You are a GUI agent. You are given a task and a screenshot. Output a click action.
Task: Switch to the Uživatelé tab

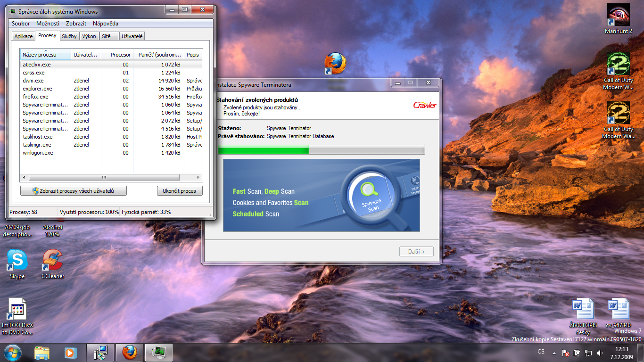click(132, 36)
